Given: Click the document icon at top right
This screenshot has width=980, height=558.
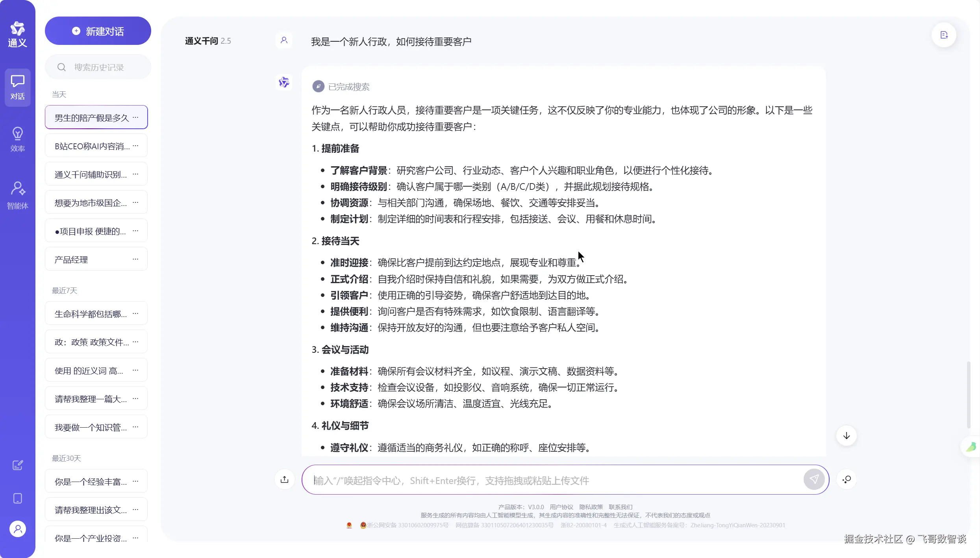Looking at the screenshot, I should (944, 35).
